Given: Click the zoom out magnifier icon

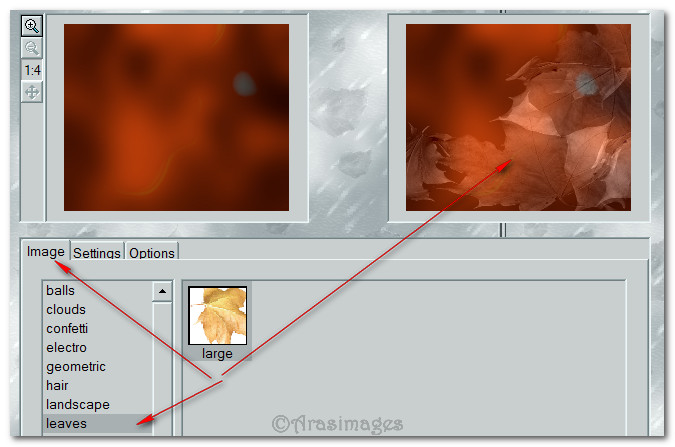Looking at the screenshot, I should (32, 48).
